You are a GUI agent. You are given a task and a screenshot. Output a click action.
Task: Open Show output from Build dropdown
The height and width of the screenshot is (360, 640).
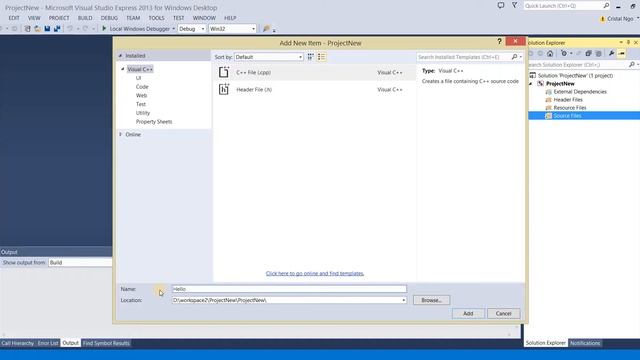pos(80,262)
